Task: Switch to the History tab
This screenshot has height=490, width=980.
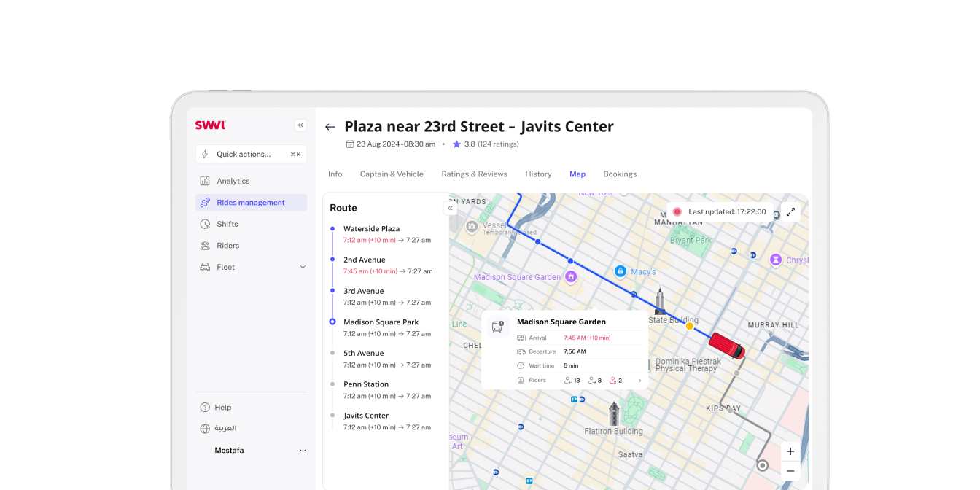Action: (x=538, y=174)
